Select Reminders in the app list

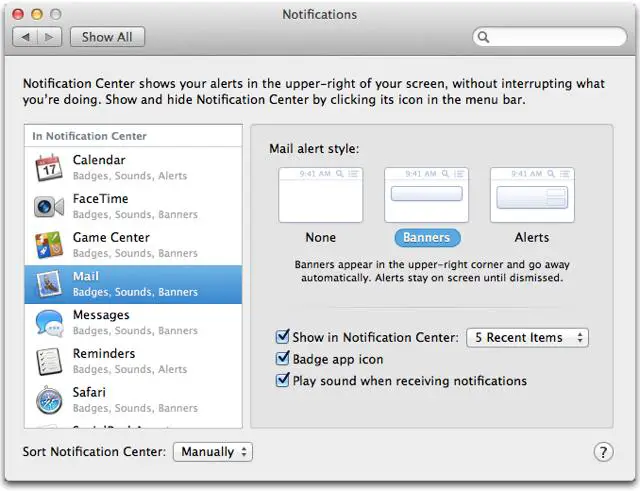(133, 361)
